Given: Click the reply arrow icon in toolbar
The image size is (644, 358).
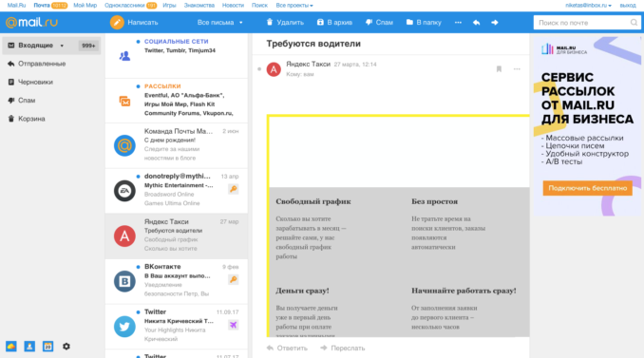Looking at the screenshot, I should [477, 23].
